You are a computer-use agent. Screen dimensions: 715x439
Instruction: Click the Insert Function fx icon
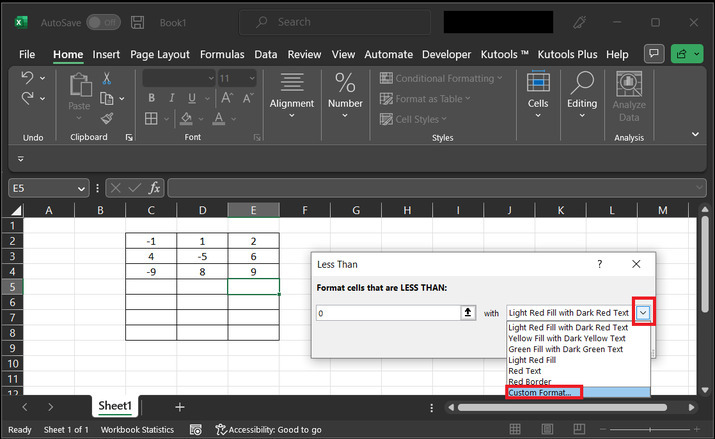155,188
